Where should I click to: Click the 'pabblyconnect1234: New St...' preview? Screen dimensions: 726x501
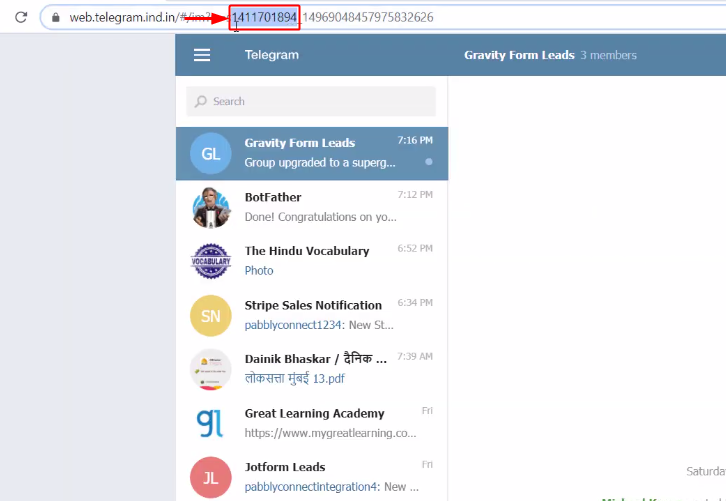[x=319, y=325]
